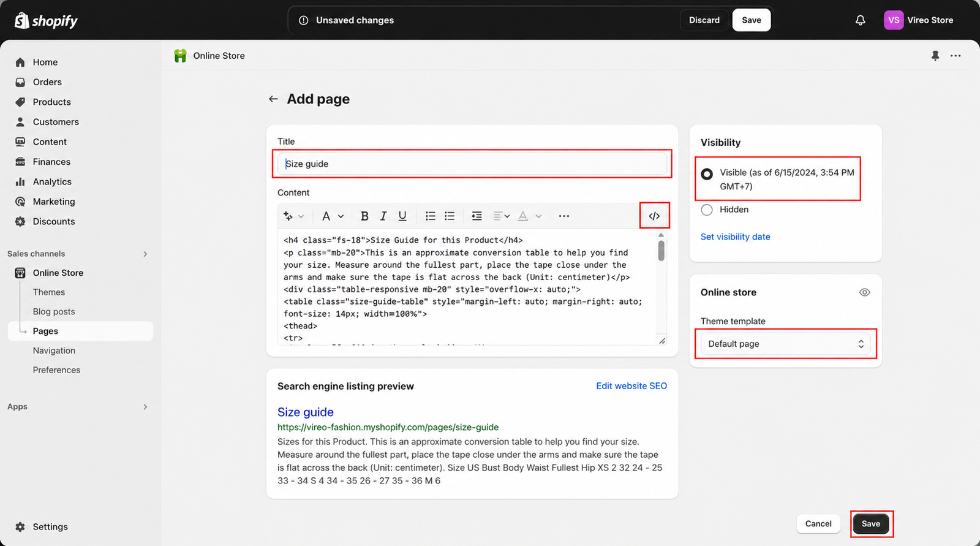Click the Cancel button
Viewport: 980px width, 546px height.
(818, 524)
